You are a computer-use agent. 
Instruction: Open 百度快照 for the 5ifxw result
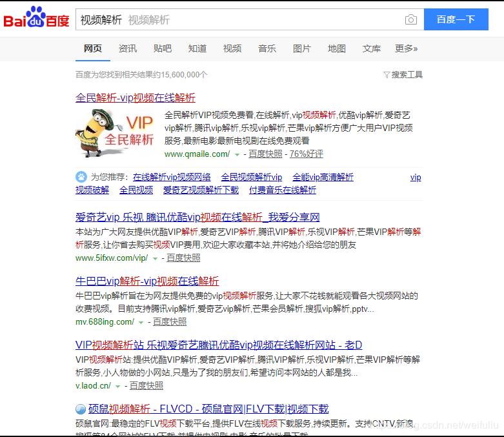(x=183, y=258)
